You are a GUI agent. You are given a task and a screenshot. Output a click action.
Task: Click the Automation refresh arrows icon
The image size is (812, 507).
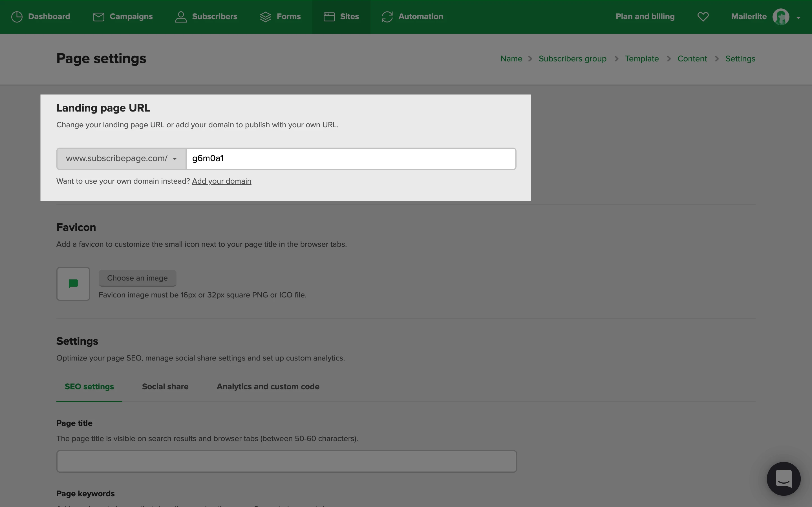coord(387,17)
